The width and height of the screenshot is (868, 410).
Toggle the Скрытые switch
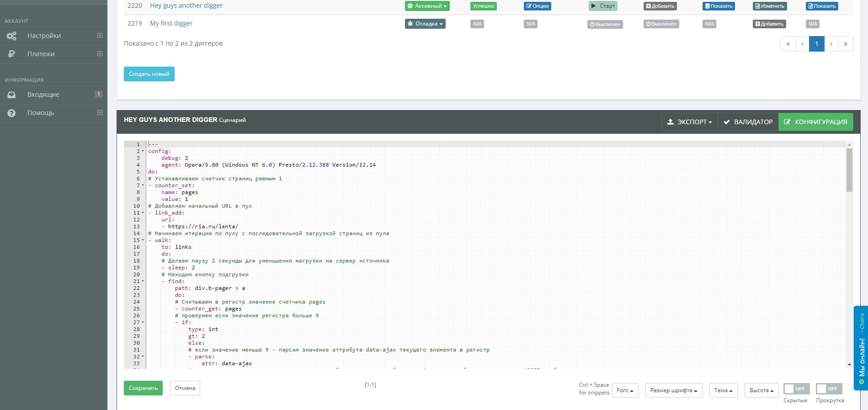coord(797,389)
